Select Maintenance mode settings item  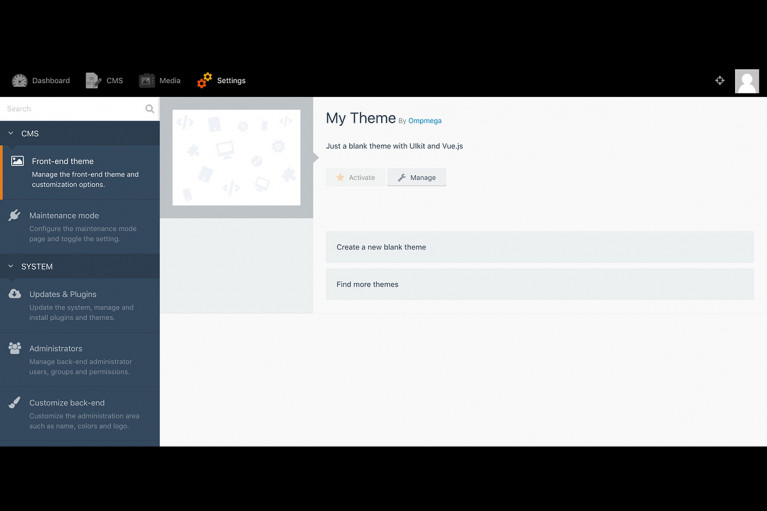tap(80, 227)
